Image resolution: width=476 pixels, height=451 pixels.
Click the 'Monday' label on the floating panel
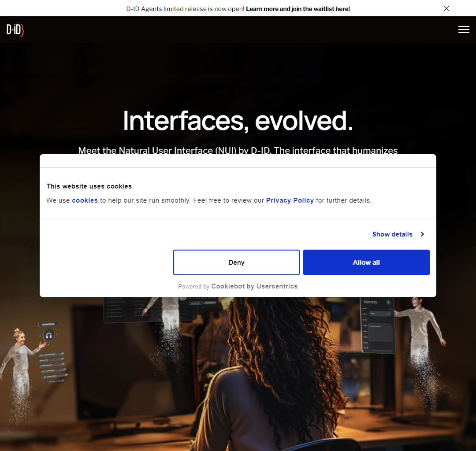(x=370, y=302)
